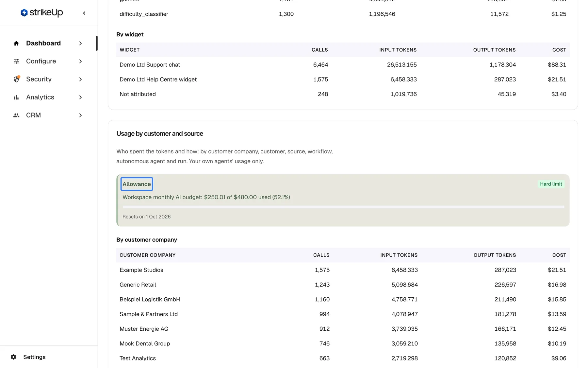Click Mock Dental Group row
The height and width of the screenshot is (368, 588).
pos(343,343)
